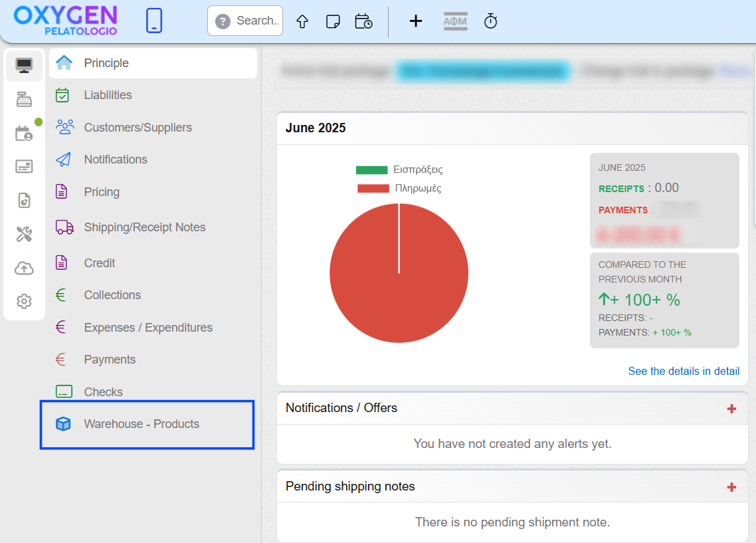Image resolution: width=756 pixels, height=543 pixels.
Task: Expand Notifications / Offers with plus
Action: pos(731,409)
